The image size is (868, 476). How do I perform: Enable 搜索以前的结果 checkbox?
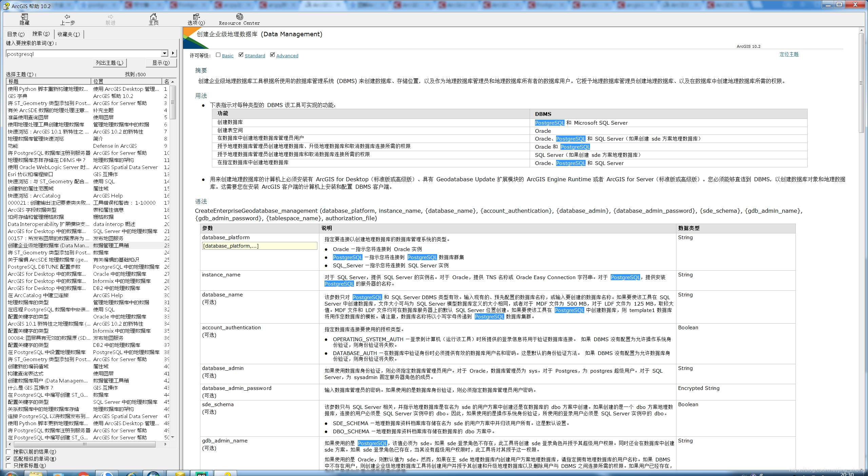pos(9,452)
